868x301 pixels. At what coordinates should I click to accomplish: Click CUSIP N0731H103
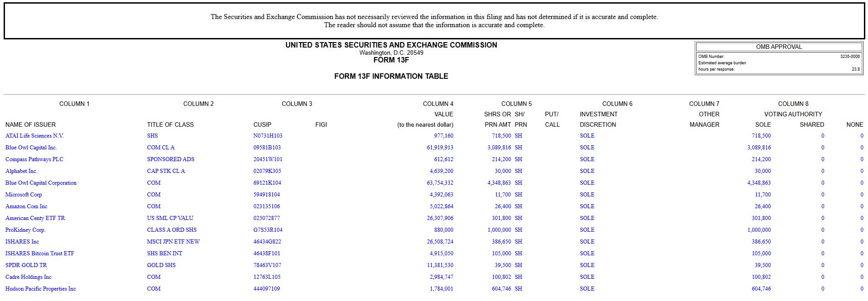(268, 136)
